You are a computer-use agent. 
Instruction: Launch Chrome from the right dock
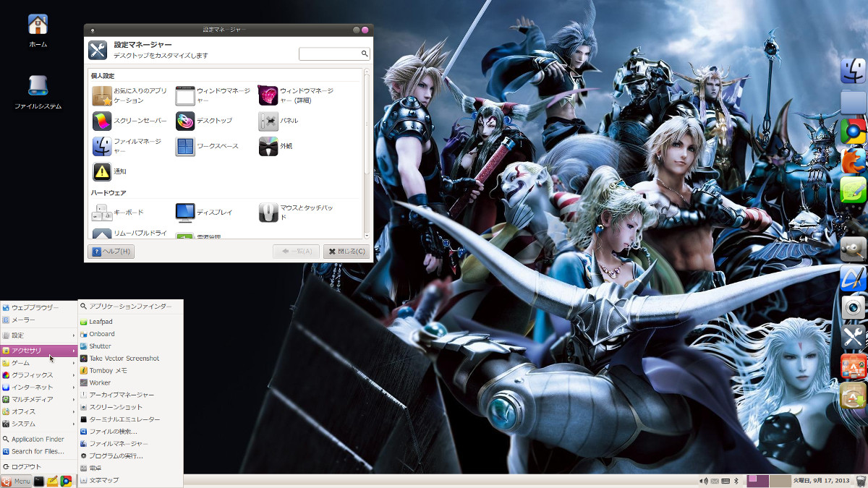(x=854, y=131)
